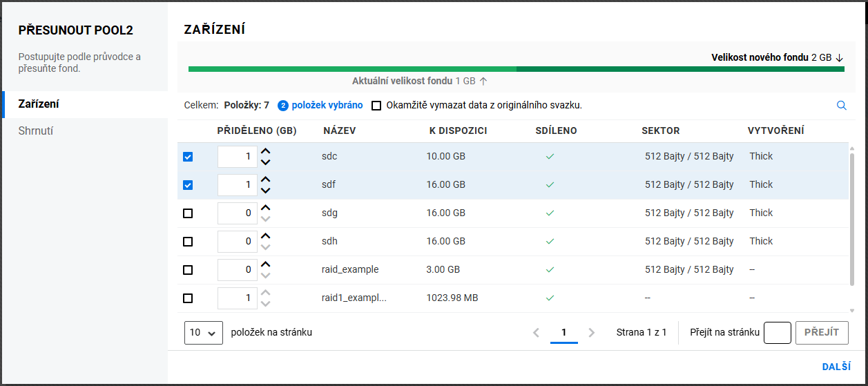Open items per page dropdown

tap(204, 332)
